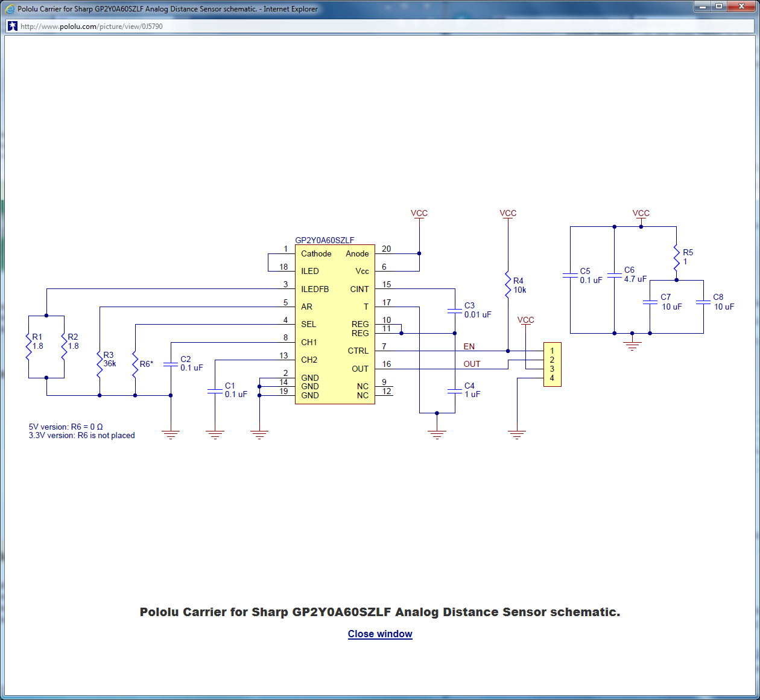Click the bold schematic caption text
The image size is (760, 700).
(380, 612)
